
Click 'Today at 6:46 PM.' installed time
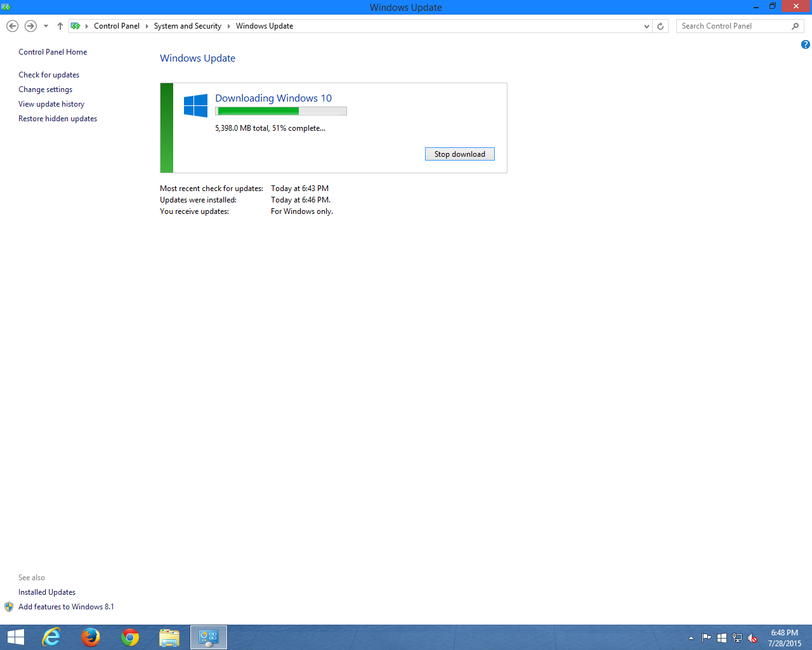tap(301, 200)
